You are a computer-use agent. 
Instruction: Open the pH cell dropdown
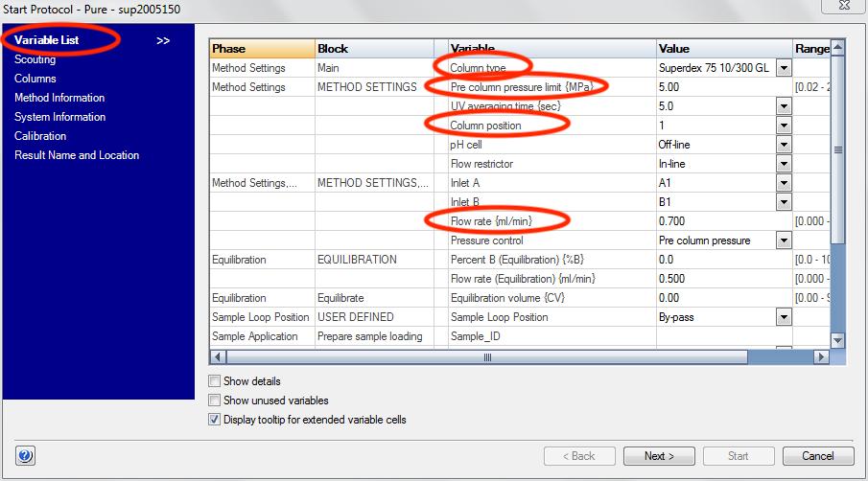[x=784, y=145]
